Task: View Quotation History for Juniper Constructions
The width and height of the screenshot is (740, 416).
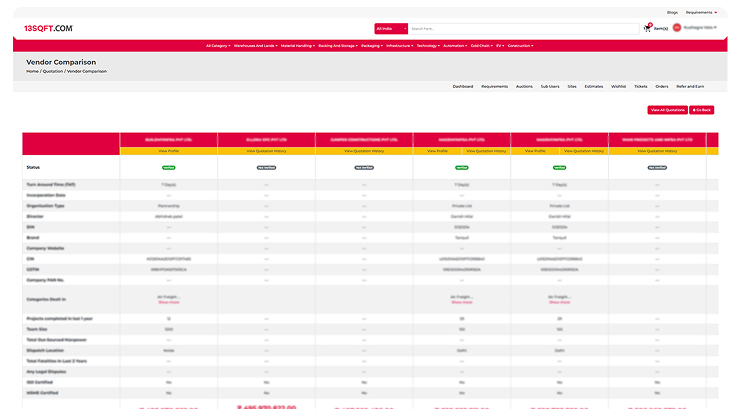Action: [x=364, y=151]
